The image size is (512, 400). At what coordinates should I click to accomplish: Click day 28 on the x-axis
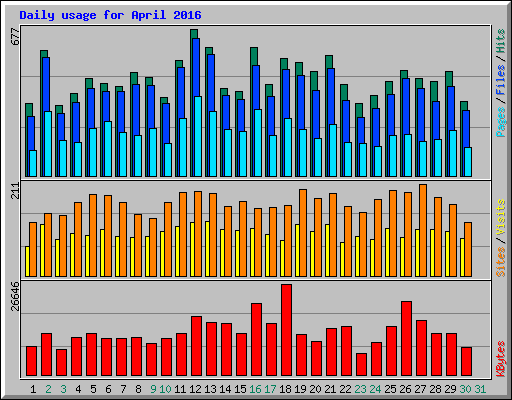coord(435,389)
